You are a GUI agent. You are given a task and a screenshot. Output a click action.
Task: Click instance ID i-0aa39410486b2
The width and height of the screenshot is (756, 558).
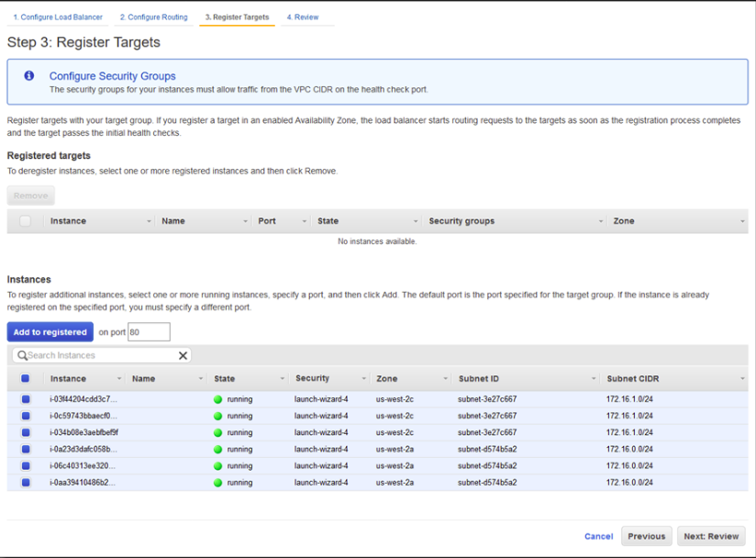click(83, 483)
